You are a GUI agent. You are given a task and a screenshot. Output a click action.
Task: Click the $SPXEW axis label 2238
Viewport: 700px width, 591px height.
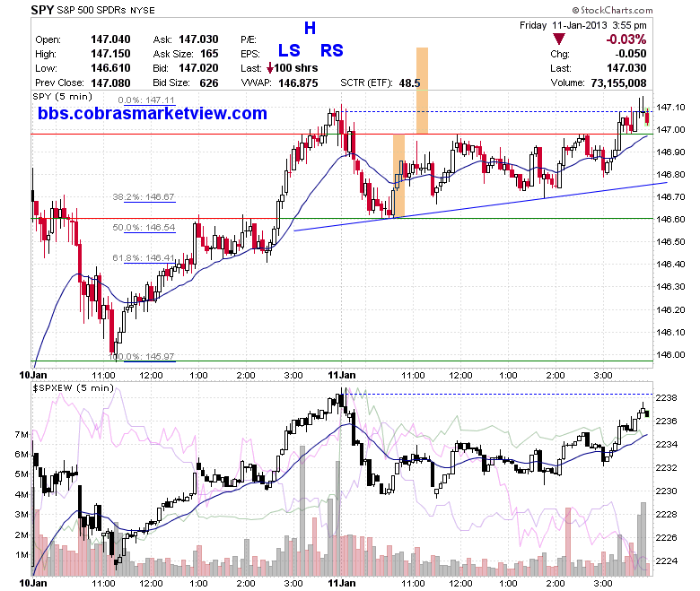(667, 398)
